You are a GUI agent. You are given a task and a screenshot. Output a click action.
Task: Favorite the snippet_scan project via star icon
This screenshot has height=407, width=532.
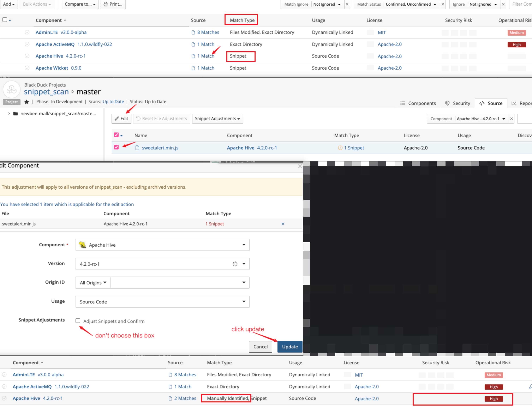pyautogui.click(x=27, y=102)
